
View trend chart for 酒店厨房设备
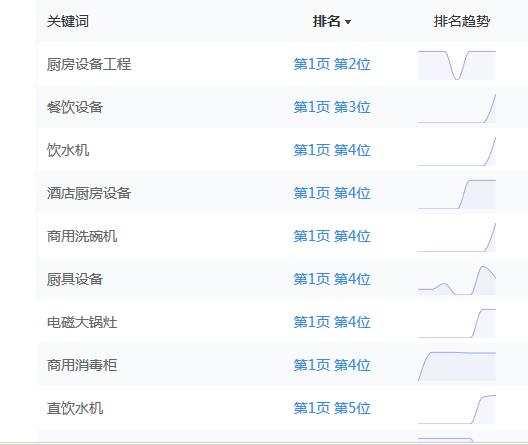point(457,194)
